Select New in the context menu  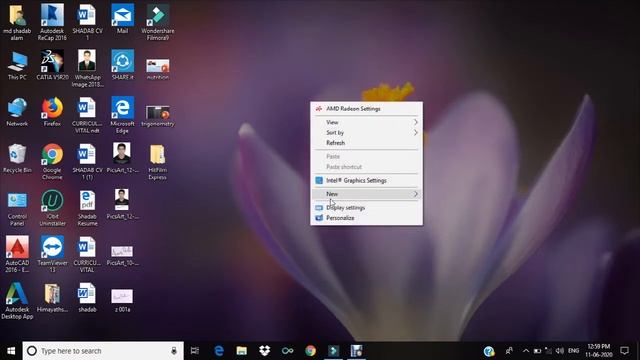(366, 194)
